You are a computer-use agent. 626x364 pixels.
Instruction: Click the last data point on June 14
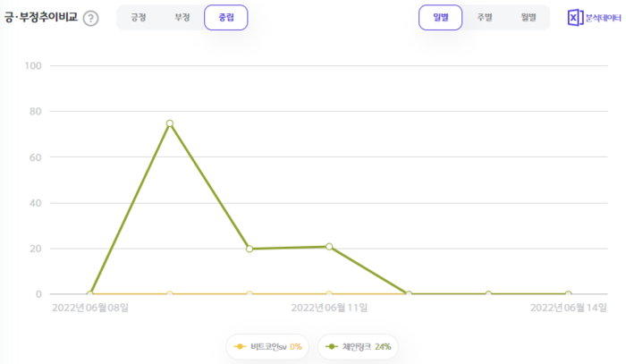[x=568, y=294]
